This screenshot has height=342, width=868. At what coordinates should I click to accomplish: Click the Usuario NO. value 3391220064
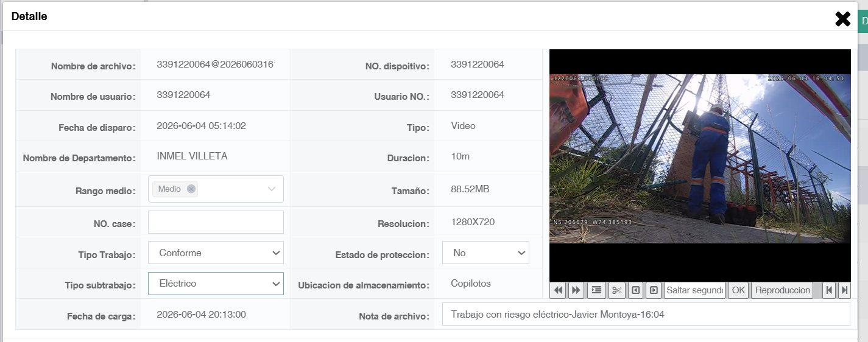(478, 95)
